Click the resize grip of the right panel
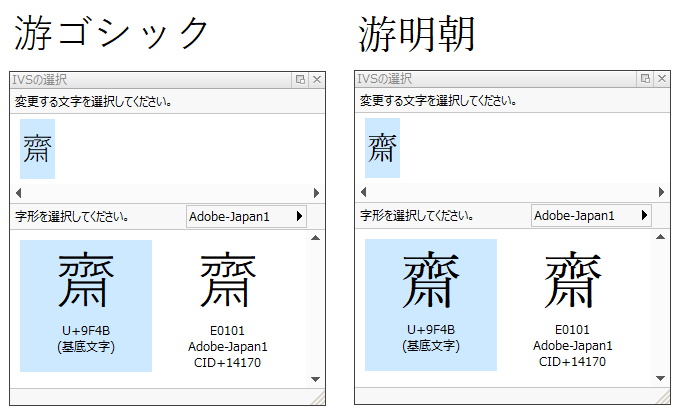The image size is (700, 415). click(663, 397)
